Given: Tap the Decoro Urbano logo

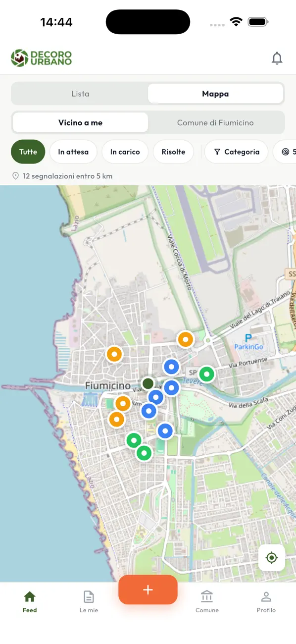Looking at the screenshot, I should [x=42, y=58].
